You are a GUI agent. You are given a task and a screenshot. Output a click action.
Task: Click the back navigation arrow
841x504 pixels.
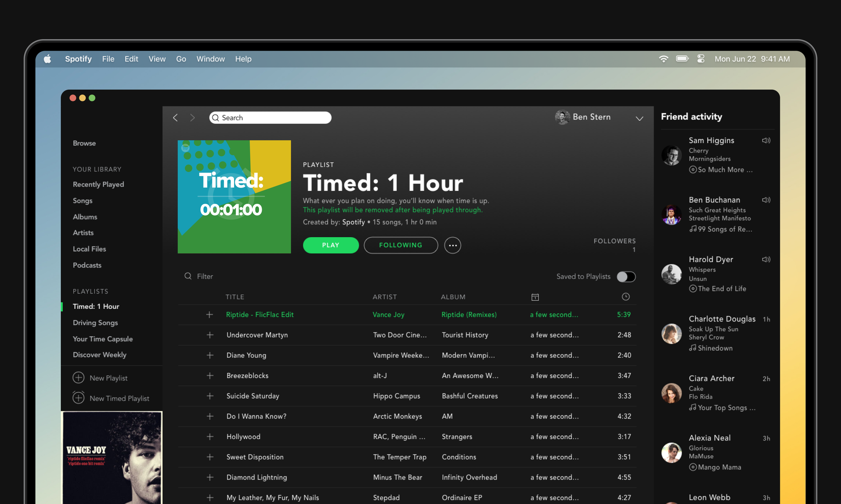point(175,118)
